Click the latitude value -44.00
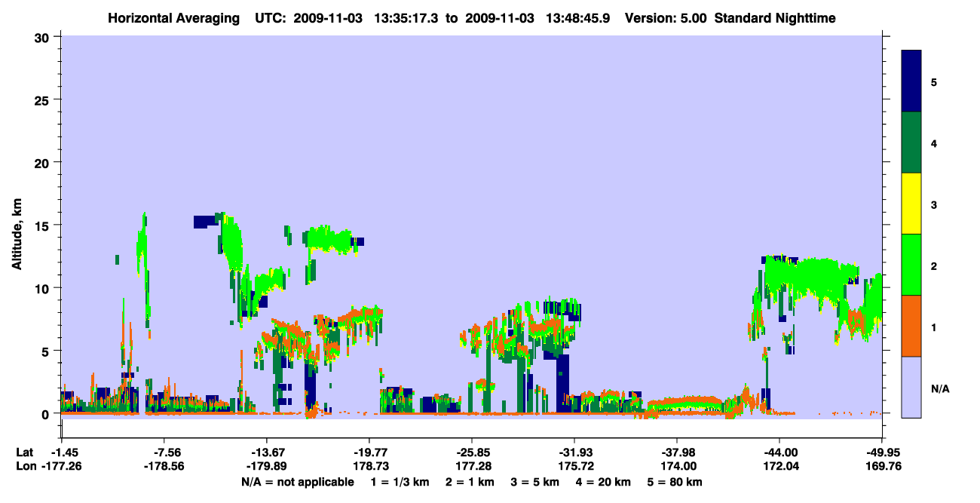Viewport: 980px width, 503px height. click(779, 452)
